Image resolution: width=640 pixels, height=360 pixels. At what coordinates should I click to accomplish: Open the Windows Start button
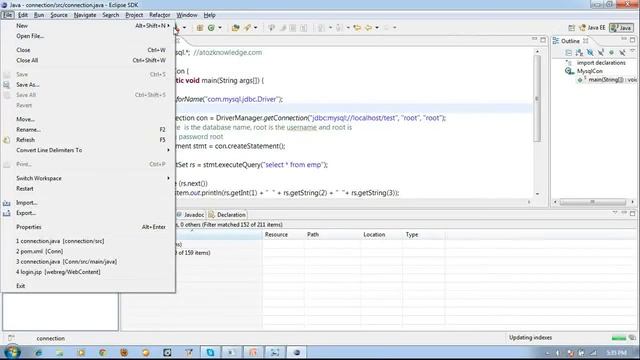pos(12,352)
